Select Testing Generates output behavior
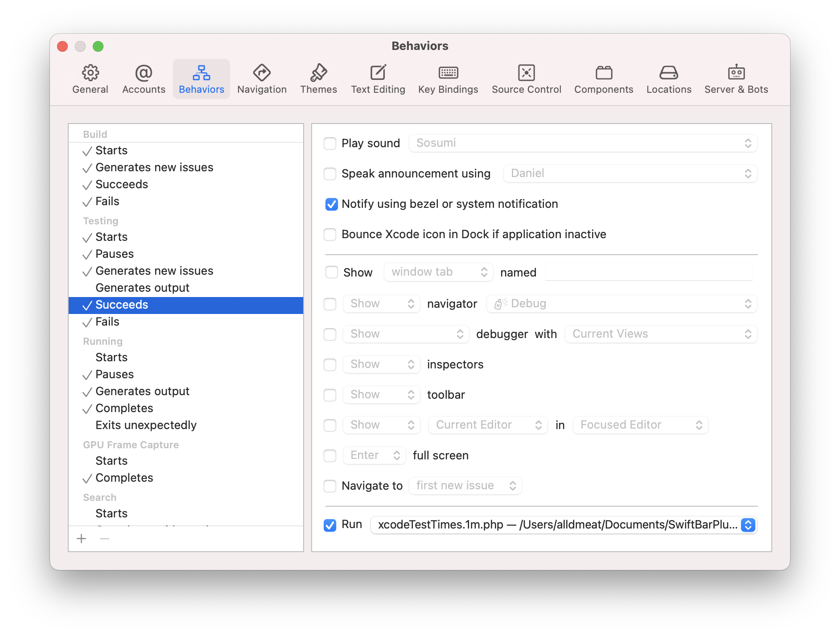The height and width of the screenshot is (636, 840). pyautogui.click(x=186, y=288)
